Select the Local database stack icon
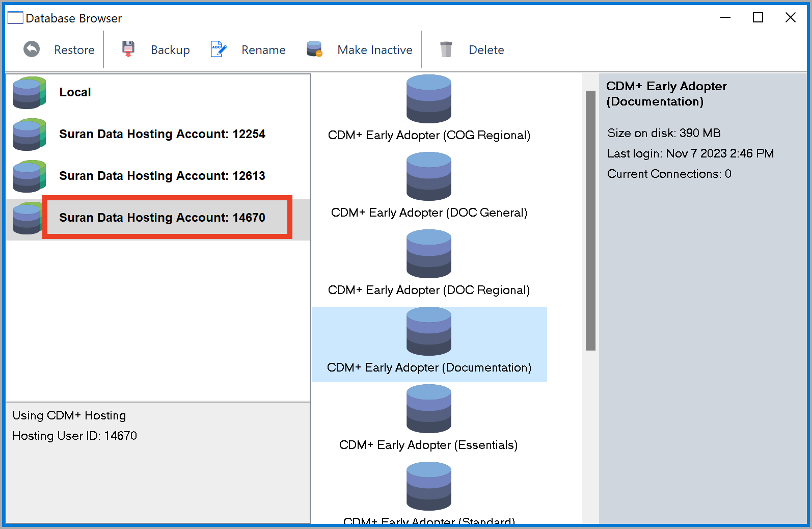Screen dimensions: 812x529 coord(30,93)
